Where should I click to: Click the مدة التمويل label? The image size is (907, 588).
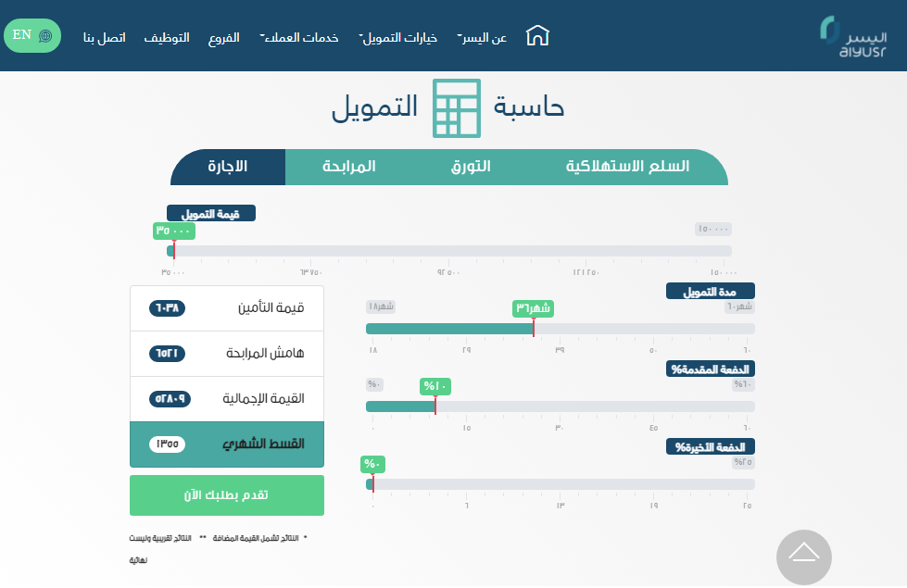pyautogui.click(x=711, y=291)
